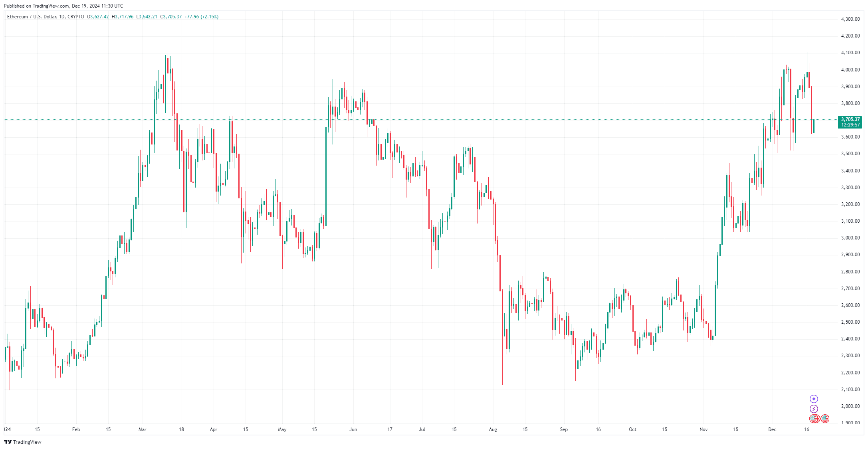868x449 pixels.
Task: Select the high value H3,717.96
Action: coord(123,17)
